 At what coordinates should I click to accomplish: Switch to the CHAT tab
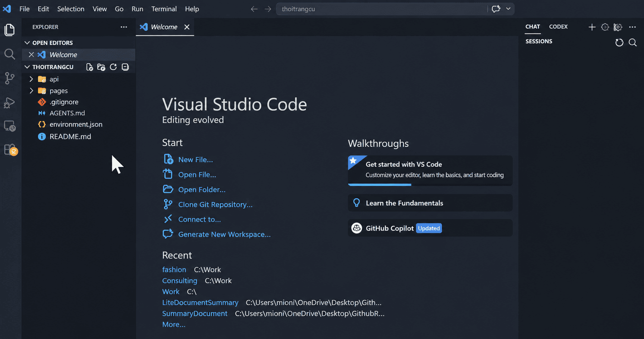tap(533, 27)
